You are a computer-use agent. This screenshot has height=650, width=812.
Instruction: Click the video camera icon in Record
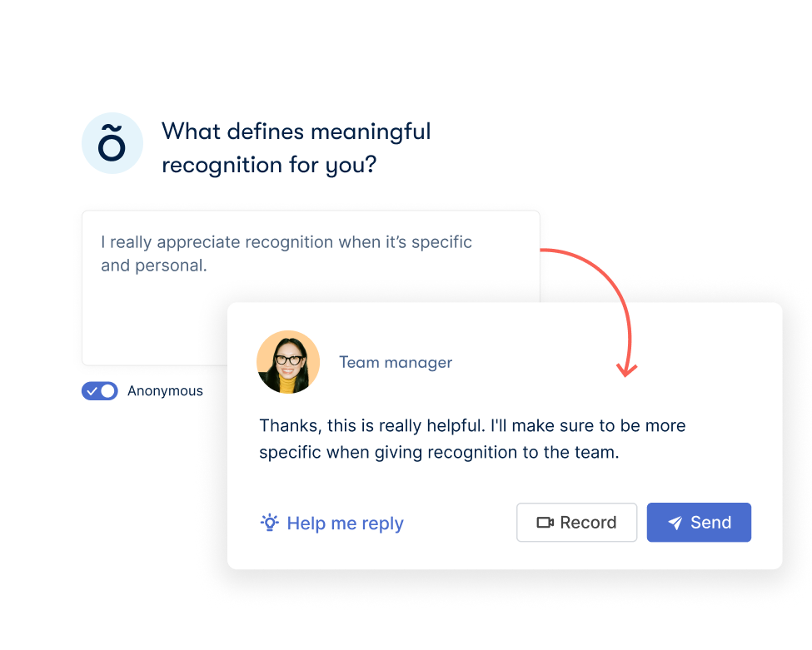pyautogui.click(x=545, y=523)
